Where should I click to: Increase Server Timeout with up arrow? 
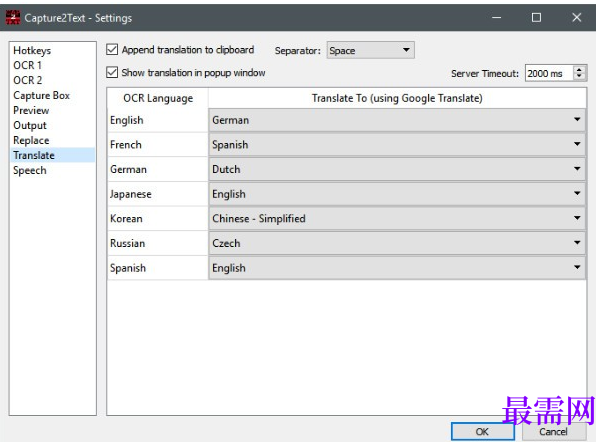579,69
